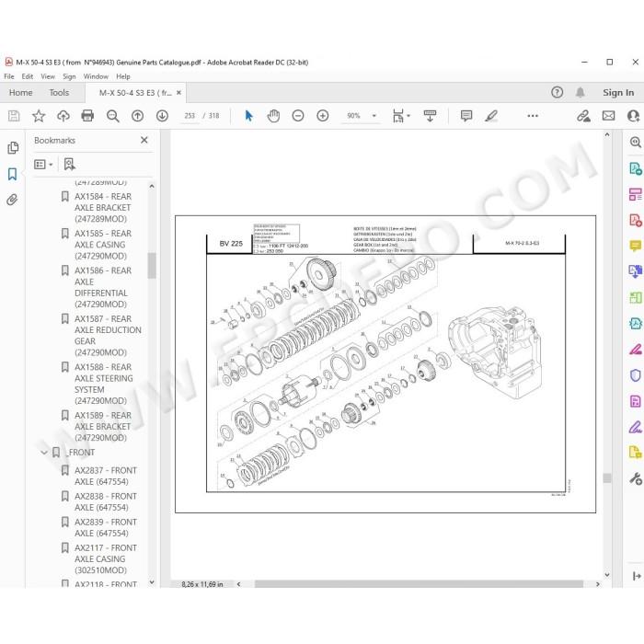Open Protect shield tool in right pane
The image size is (644, 644).
pyautogui.click(x=636, y=375)
